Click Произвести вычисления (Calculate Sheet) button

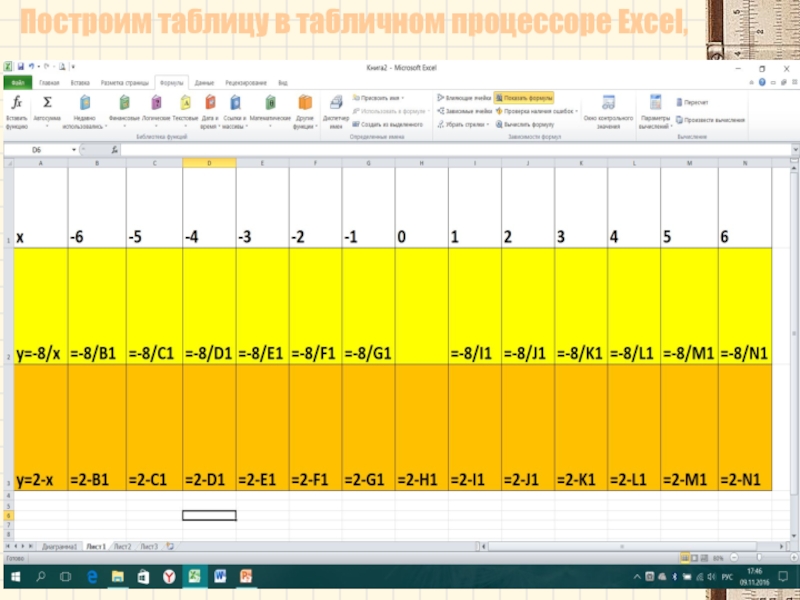tap(712, 120)
